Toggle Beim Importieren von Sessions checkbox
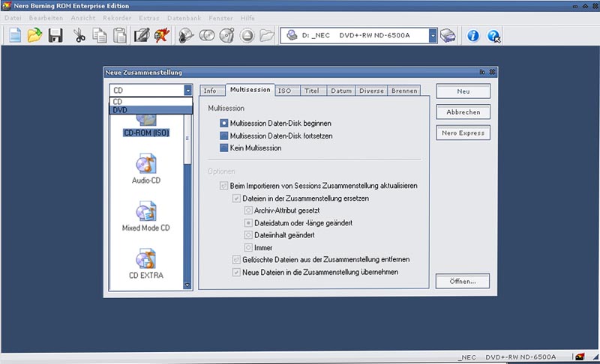Viewport: 600px width, 364px height. [x=223, y=186]
